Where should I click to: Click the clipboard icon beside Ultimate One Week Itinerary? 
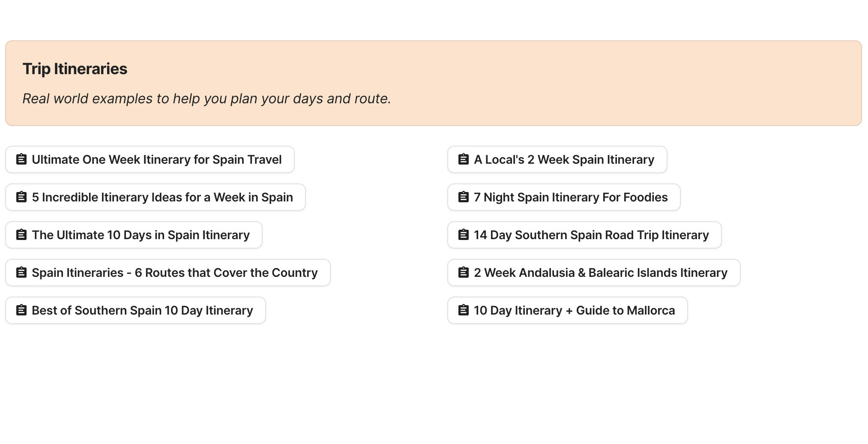click(21, 159)
